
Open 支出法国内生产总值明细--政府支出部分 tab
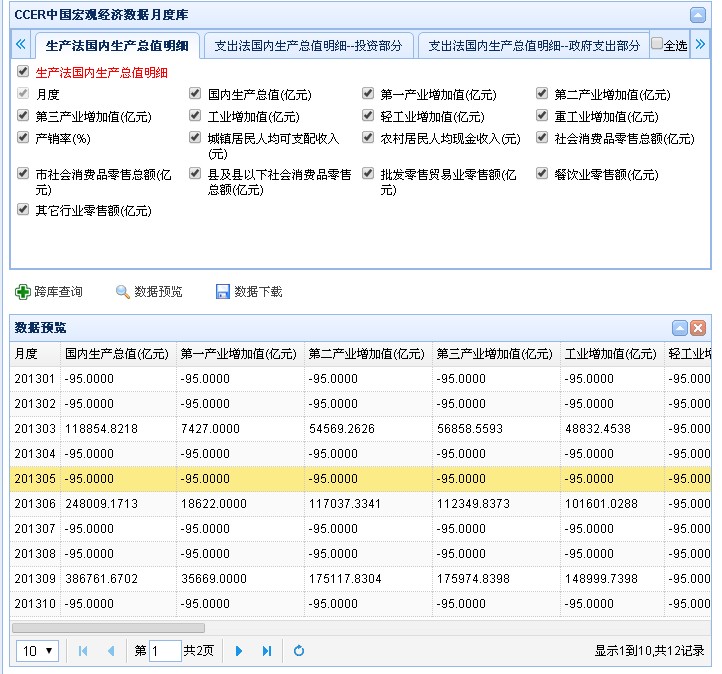(533, 46)
